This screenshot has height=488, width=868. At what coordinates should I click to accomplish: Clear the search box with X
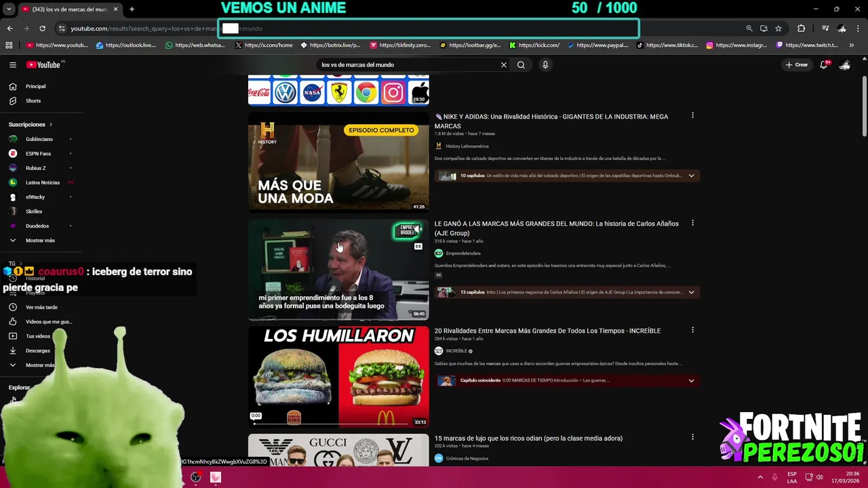503,65
